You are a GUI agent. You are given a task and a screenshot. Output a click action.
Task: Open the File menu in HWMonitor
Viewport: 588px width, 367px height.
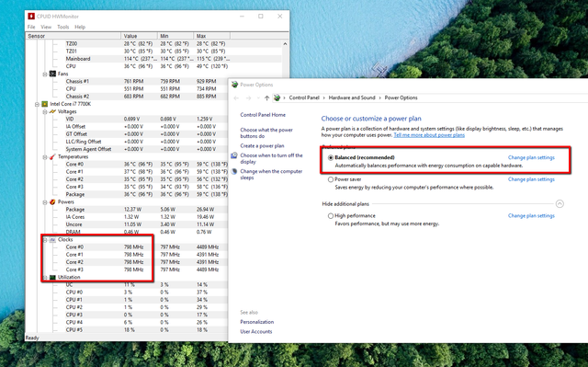(31, 27)
